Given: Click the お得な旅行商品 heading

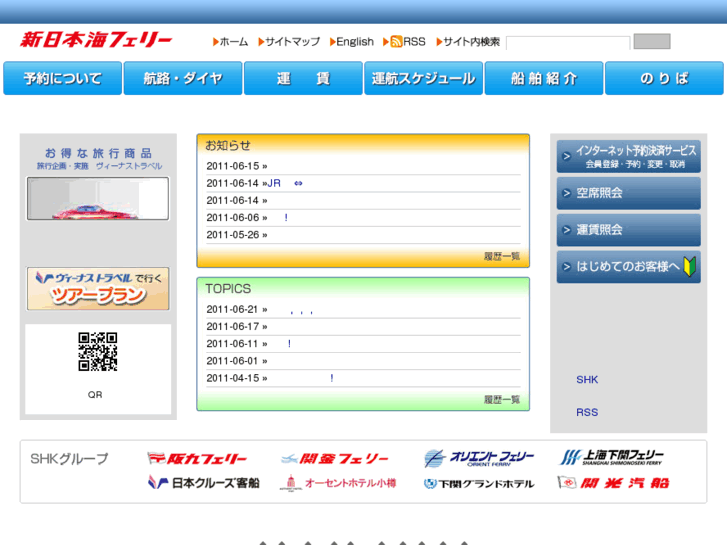Looking at the screenshot, I should pos(98,153).
